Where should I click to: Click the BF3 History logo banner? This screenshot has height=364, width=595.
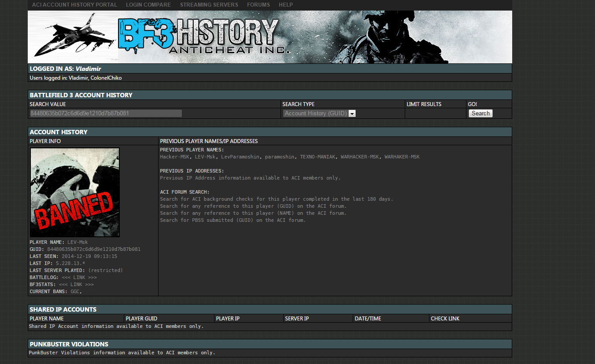[x=203, y=36]
